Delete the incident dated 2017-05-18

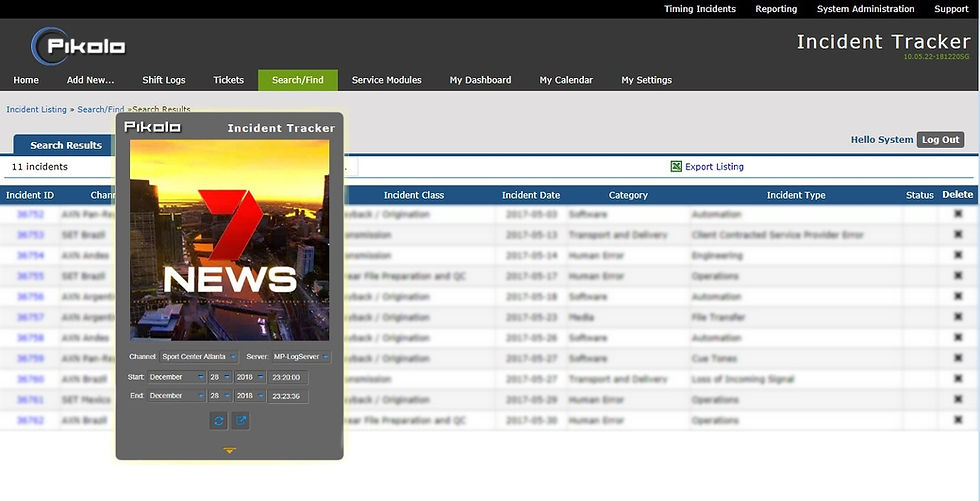click(x=958, y=297)
